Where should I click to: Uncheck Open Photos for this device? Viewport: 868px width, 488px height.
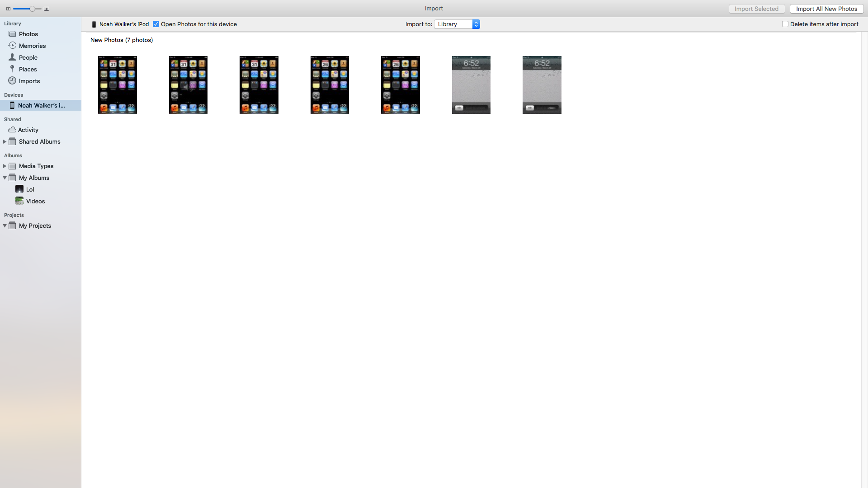pyautogui.click(x=156, y=24)
